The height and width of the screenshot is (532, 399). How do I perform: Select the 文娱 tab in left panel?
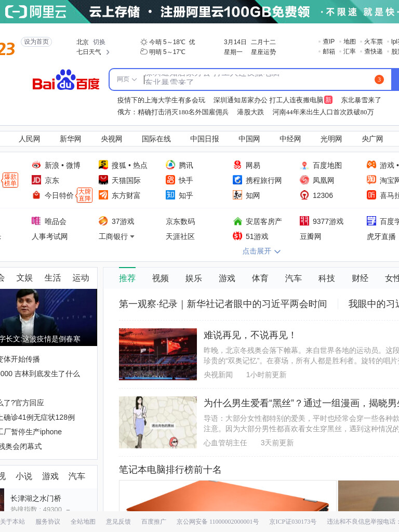pyautogui.click(x=24, y=278)
